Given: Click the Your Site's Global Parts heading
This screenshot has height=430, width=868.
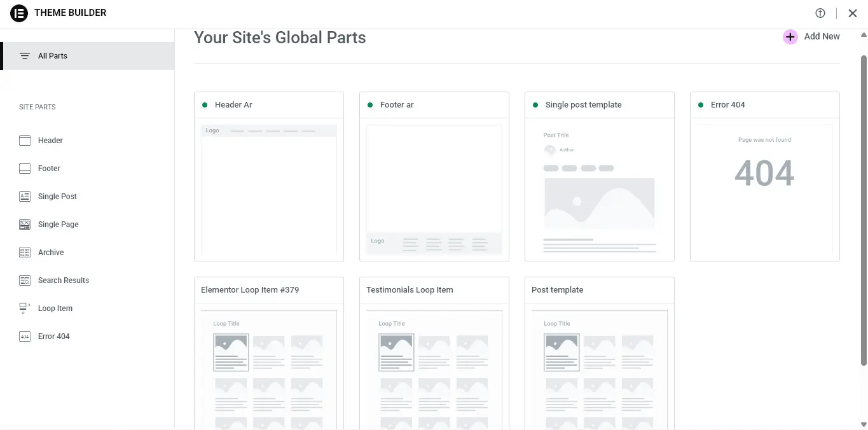Looking at the screenshot, I should tap(280, 38).
